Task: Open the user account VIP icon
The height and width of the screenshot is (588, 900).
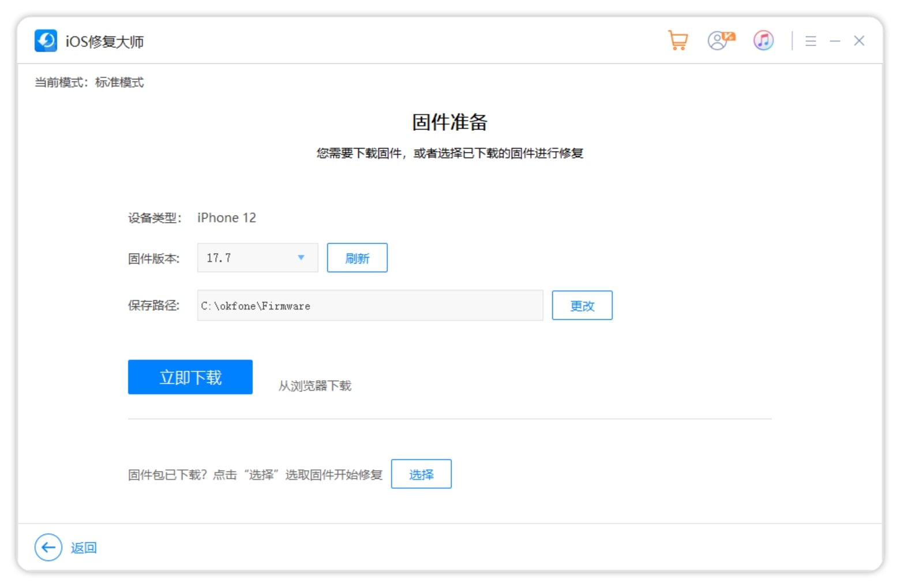Action: [721, 40]
